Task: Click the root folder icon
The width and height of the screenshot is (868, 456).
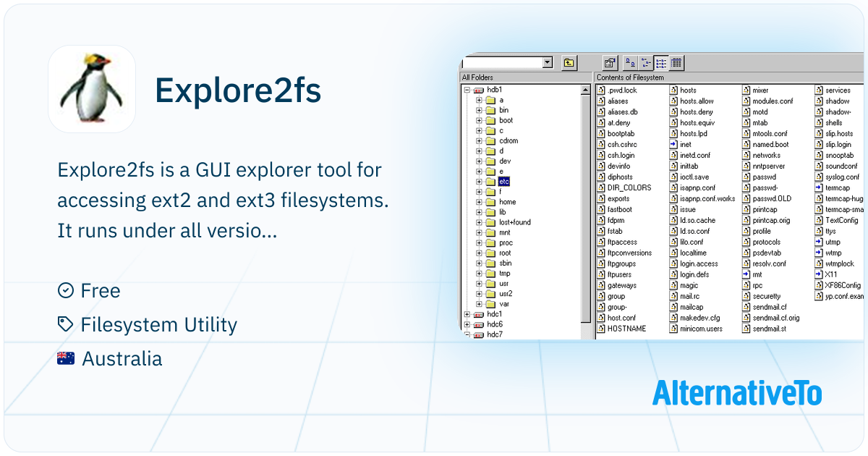Action: (x=490, y=253)
